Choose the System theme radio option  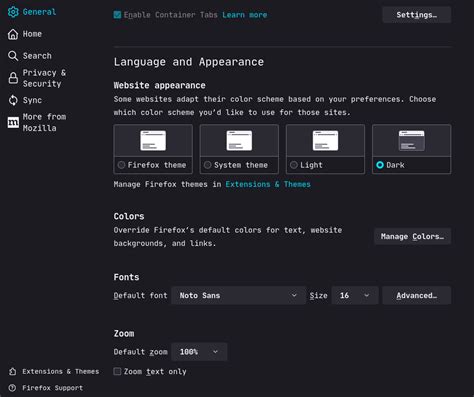point(208,165)
